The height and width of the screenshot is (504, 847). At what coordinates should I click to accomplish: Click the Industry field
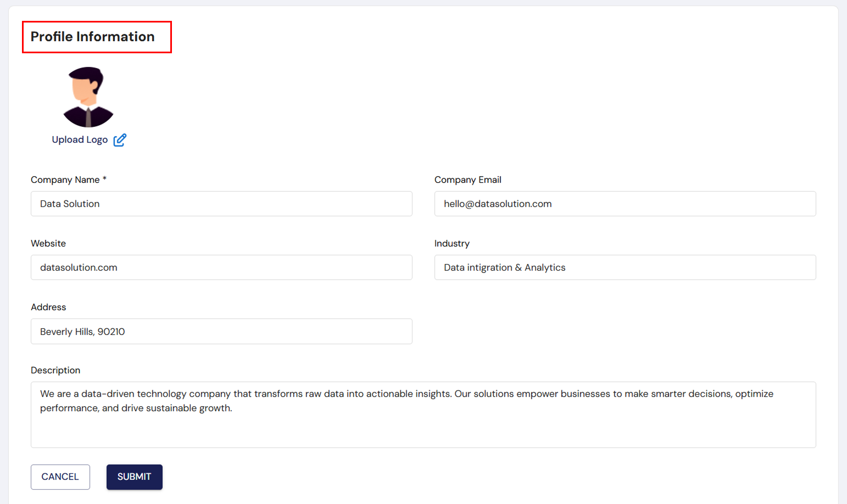(x=625, y=267)
